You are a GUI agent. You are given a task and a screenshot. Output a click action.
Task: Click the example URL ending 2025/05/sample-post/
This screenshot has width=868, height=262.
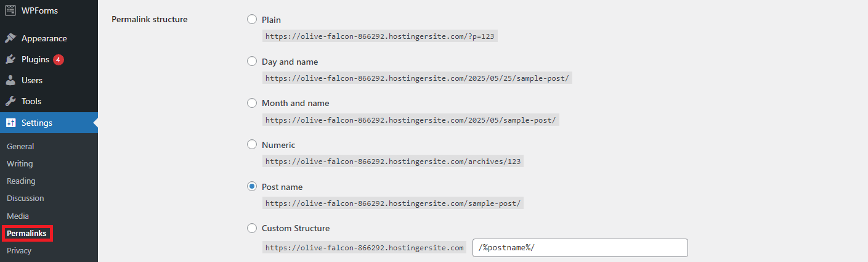point(411,120)
